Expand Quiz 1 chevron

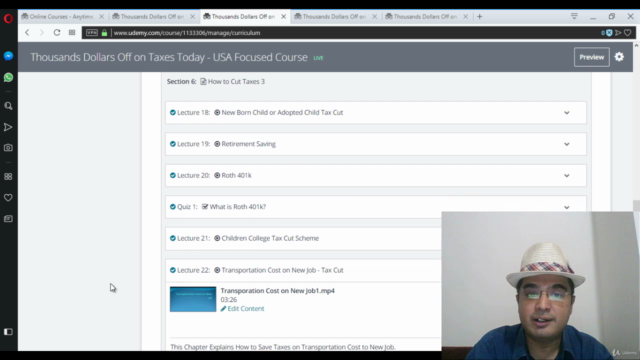tap(567, 207)
